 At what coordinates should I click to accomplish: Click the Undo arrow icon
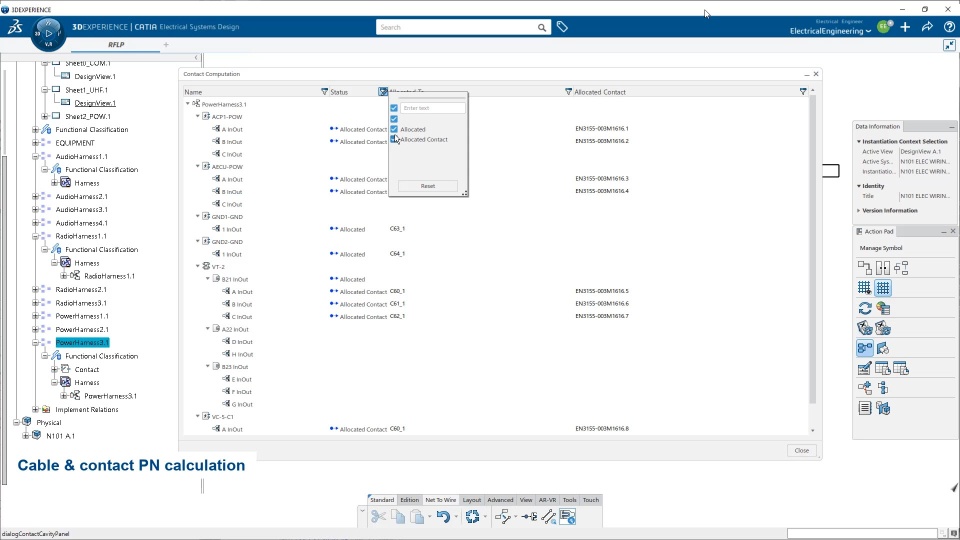(x=443, y=517)
